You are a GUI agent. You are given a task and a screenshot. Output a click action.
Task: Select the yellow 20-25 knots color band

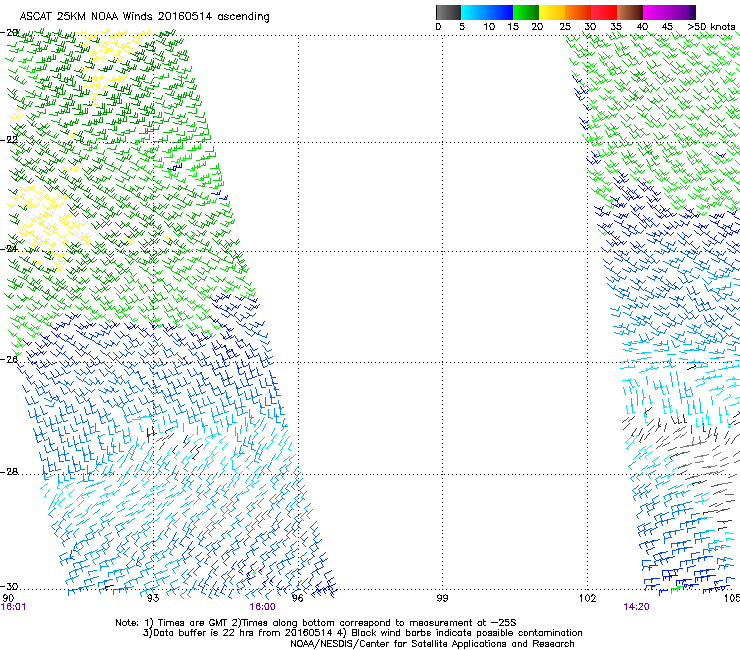552,12
